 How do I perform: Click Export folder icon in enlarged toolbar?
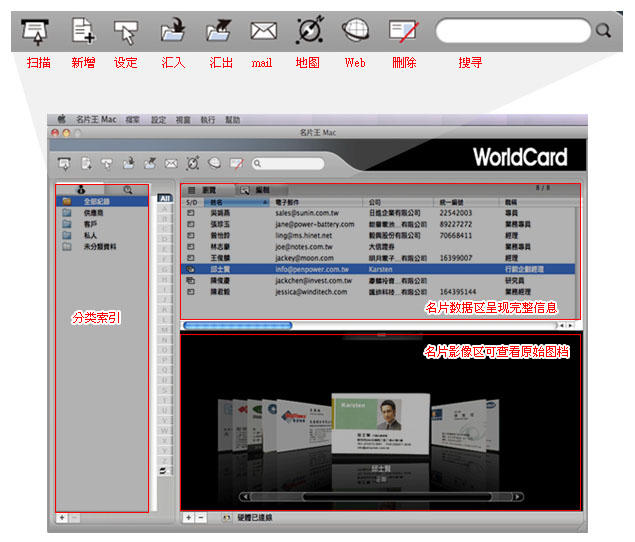coord(219,30)
